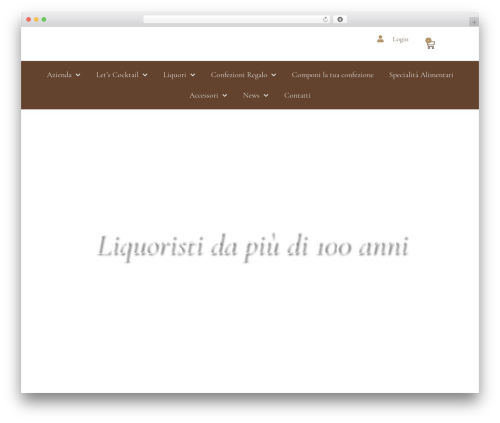Open the Let's Cocktail menu item

point(117,75)
